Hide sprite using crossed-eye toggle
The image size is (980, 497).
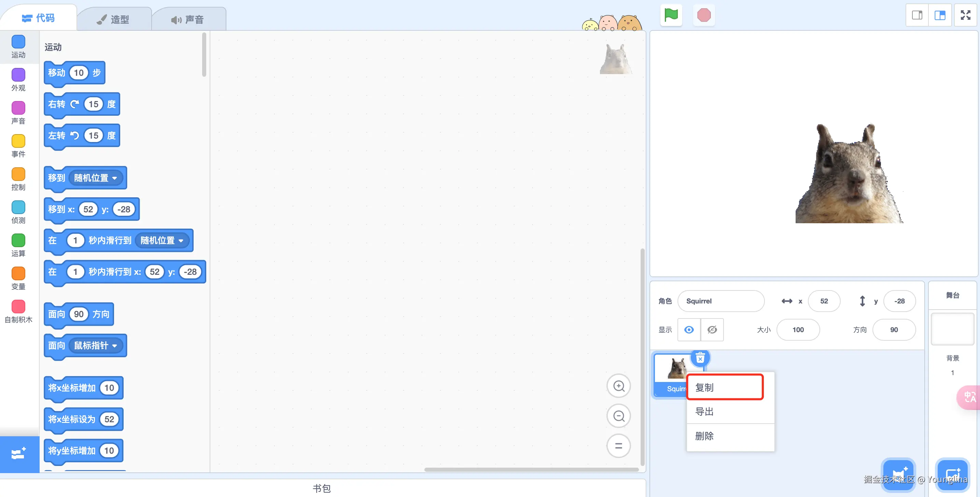click(x=712, y=330)
